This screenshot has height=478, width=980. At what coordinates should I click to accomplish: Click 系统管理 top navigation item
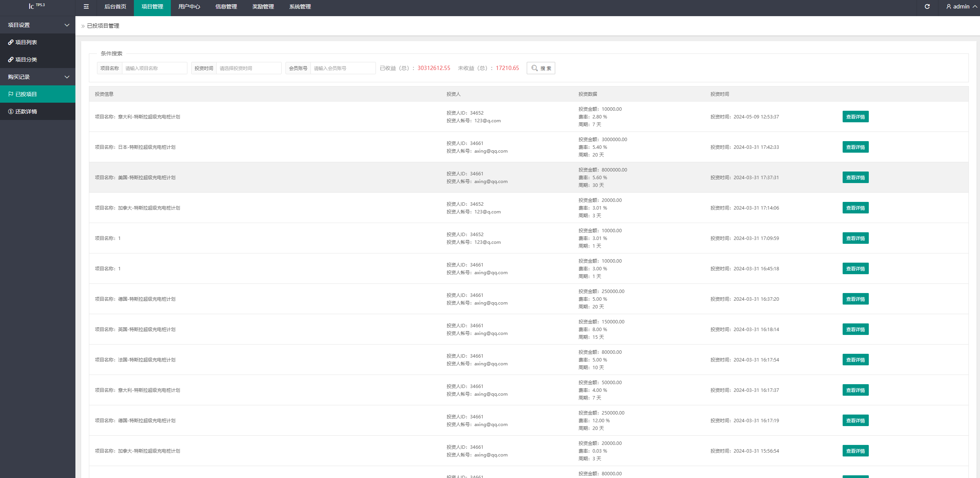tap(300, 7)
